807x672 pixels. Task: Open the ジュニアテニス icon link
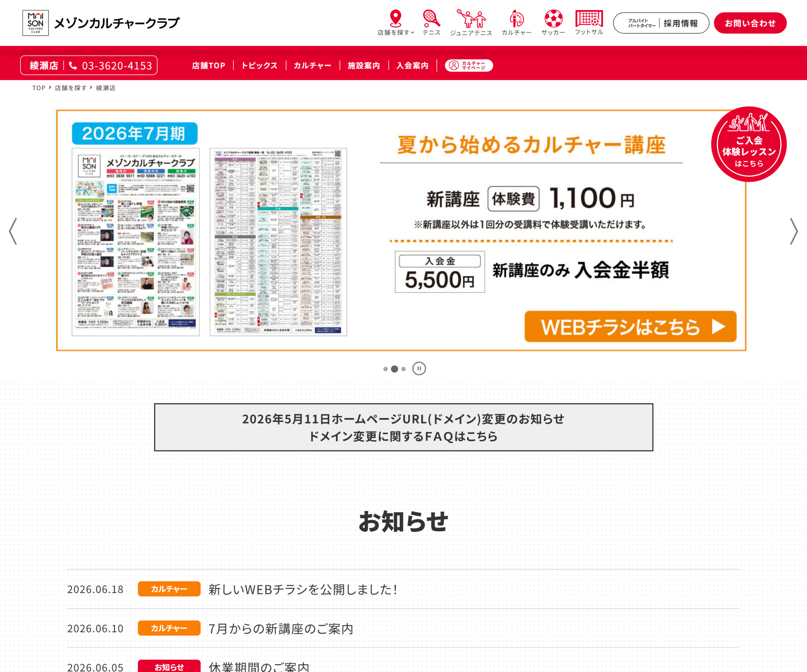(471, 23)
